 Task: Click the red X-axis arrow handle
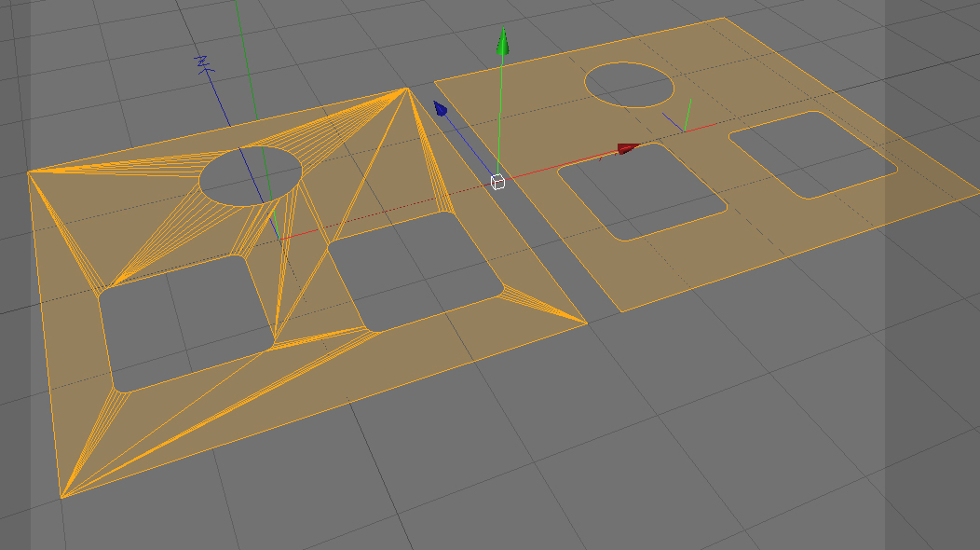[629, 148]
